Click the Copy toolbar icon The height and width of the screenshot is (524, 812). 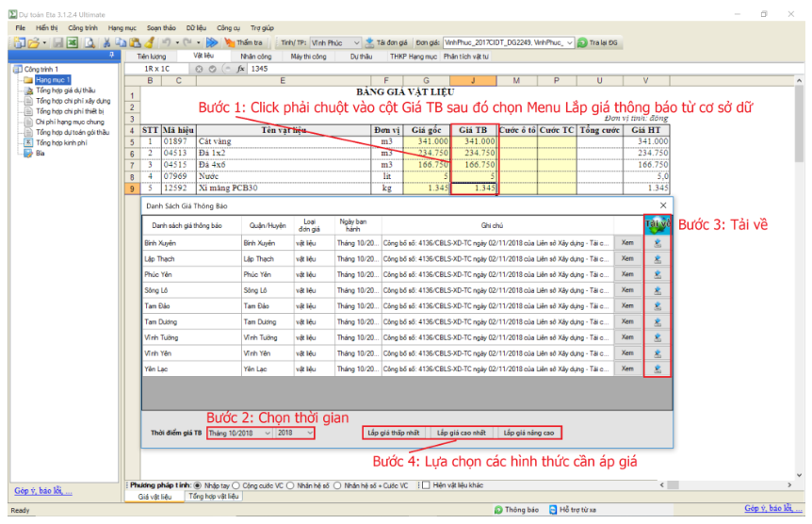pyautogui.click(x=122, y=42)
